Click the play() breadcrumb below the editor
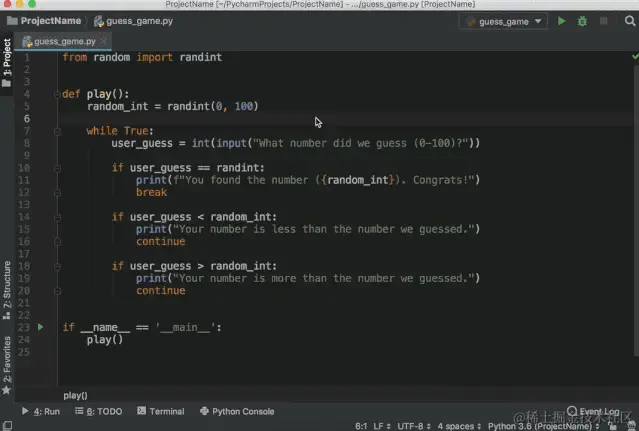Image resolution: width=639 pixels, height=431 pixels. (x=75, y=395)
